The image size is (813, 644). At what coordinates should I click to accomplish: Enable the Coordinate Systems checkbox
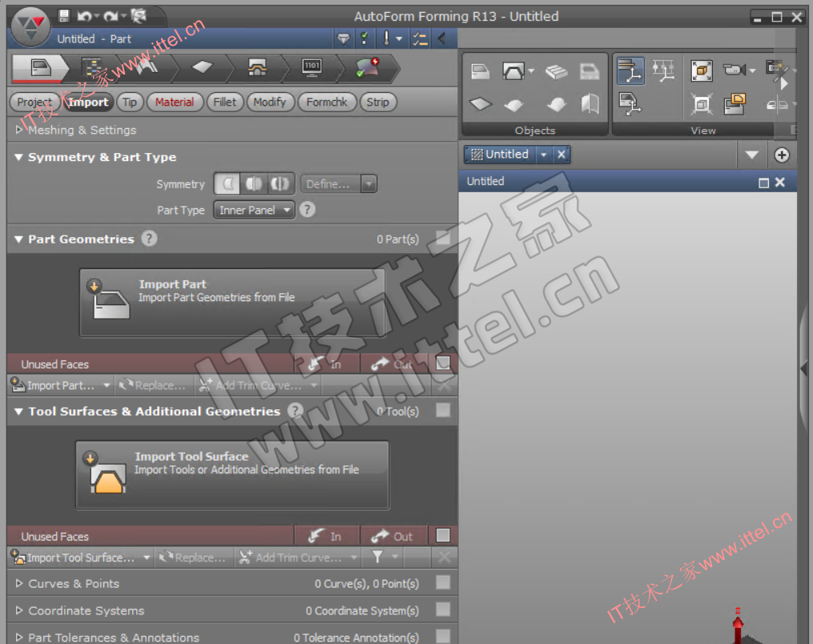click(x=443, y=610)
